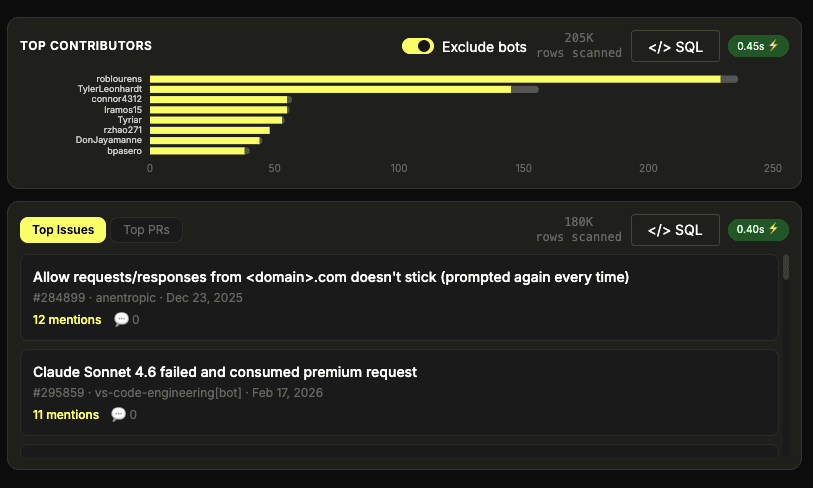813x488 pixels.
Task: Click the comment icon on issue #284899
Action: [122, 320]
